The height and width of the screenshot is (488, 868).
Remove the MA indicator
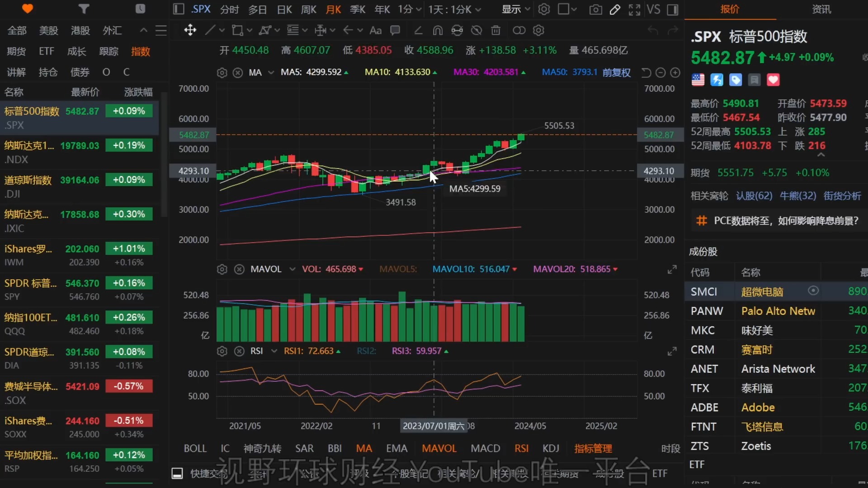click(238, 72)
